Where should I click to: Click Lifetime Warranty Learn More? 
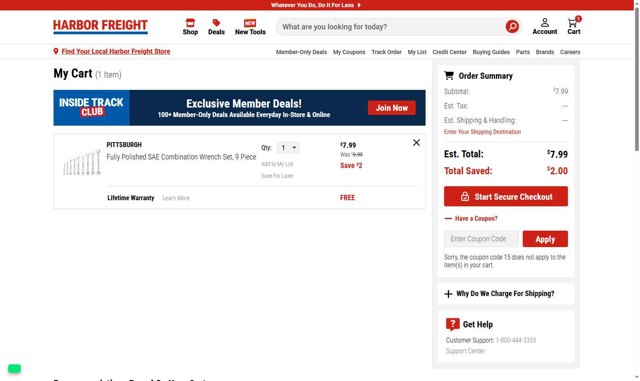click(x=176, y=198)
